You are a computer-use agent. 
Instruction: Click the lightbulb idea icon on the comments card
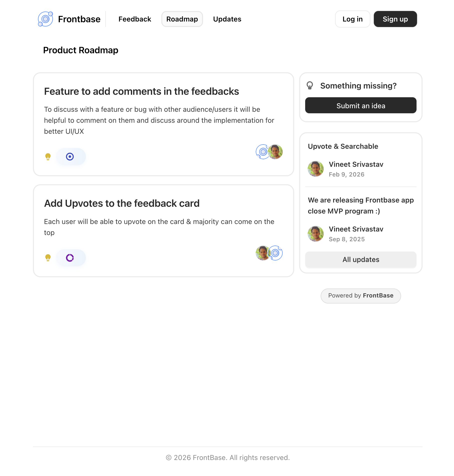tap(48, 156)
